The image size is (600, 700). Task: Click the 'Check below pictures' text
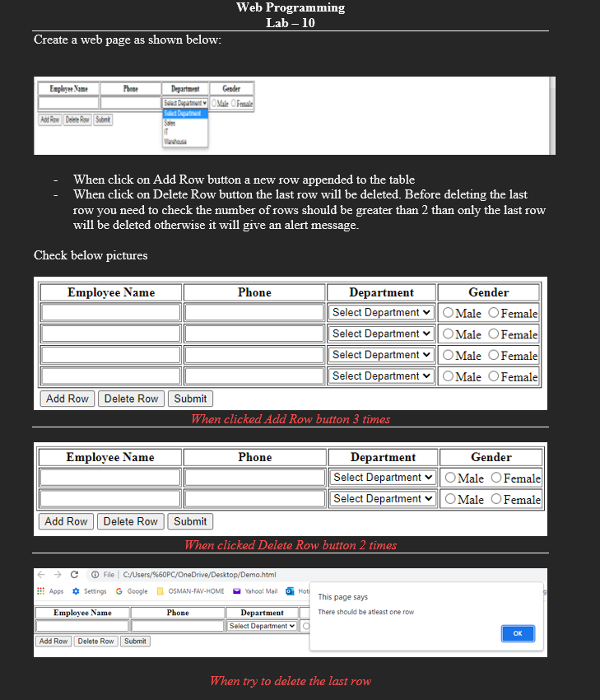(91, 255)
